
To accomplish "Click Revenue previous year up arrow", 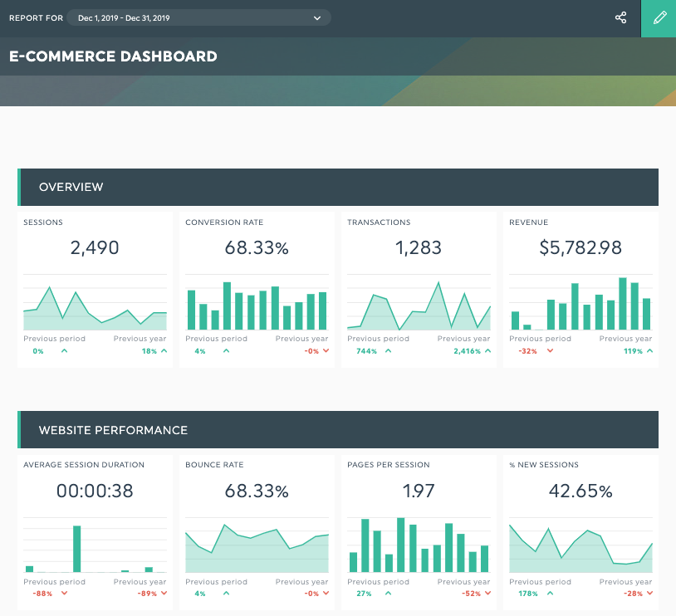I will tap(649, 351).
